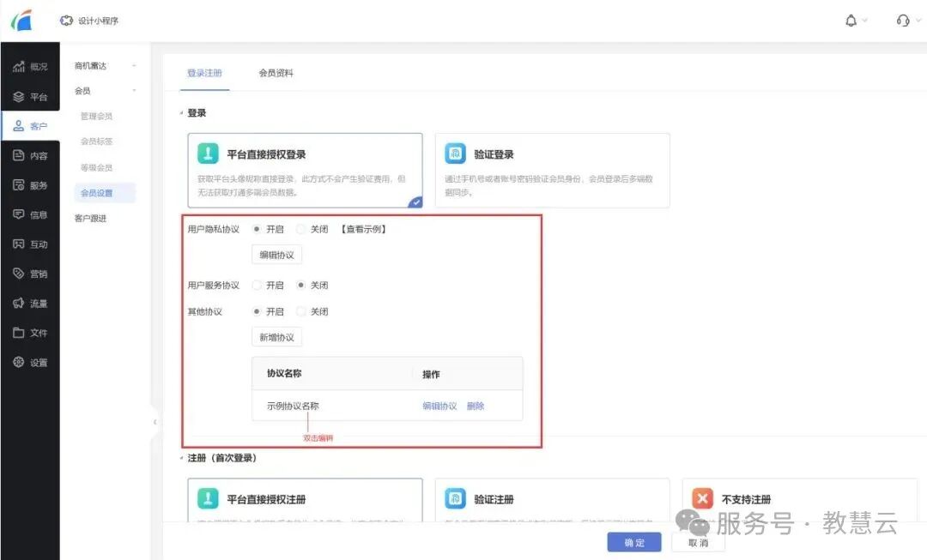Expand the 商机雷达 menu group
927x560 pixels.
(134, 66)
